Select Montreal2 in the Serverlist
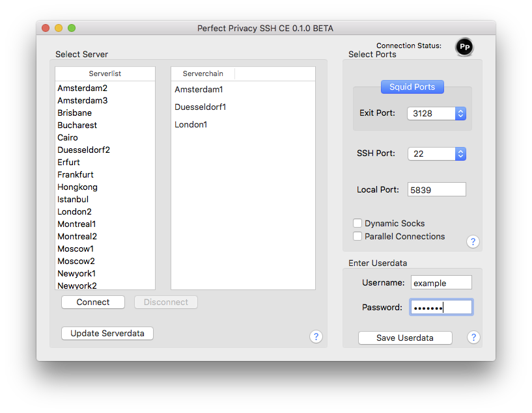The image size is (532, 413). pyautogui.click(x=105, y=237)
